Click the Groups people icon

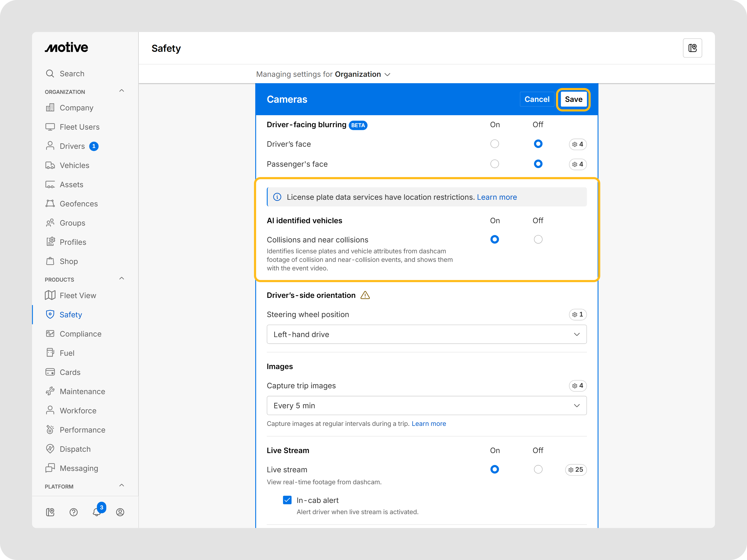(x=50, y=223)
